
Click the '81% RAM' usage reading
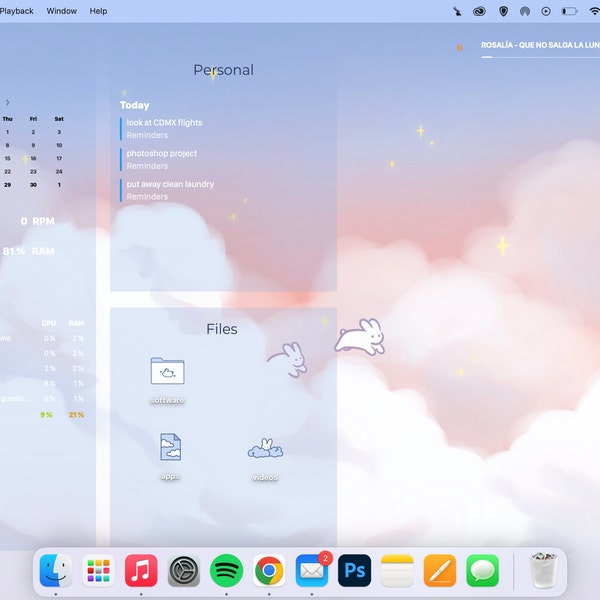point(29,251)
